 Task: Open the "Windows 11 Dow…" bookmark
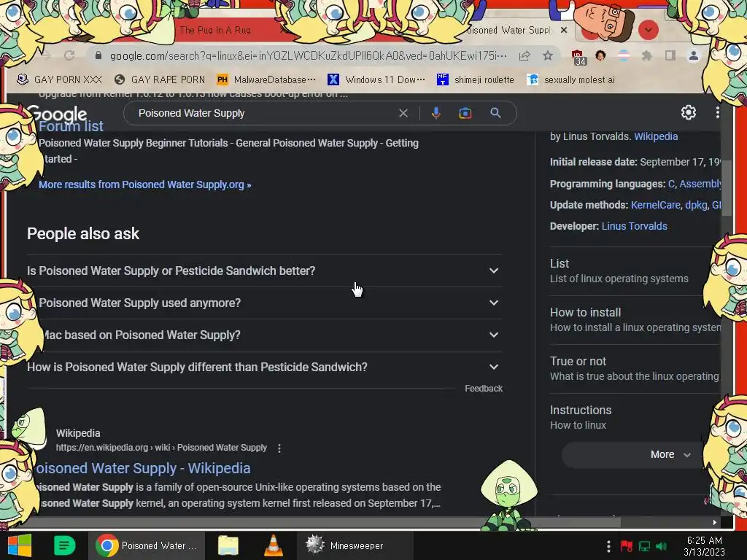tap(376, 79)
